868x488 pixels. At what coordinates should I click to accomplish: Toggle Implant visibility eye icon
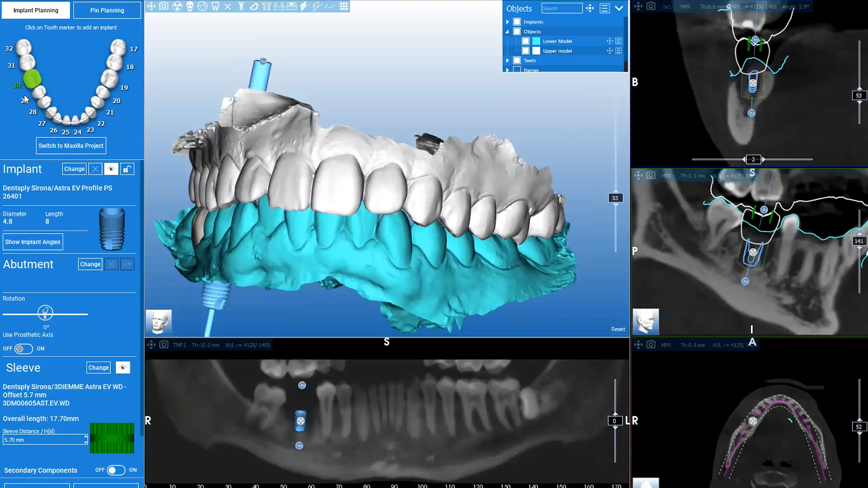pyautogui.click(x=111, y=169)
